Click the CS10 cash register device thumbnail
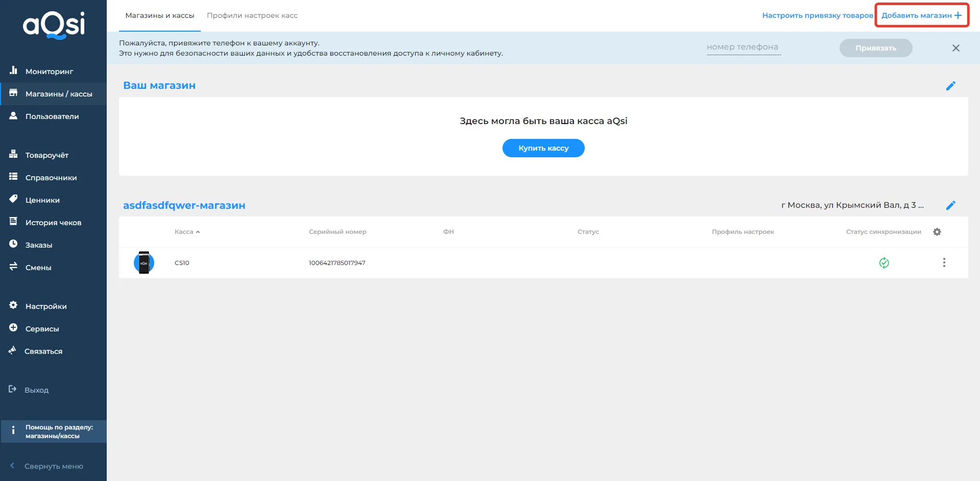The width and height of the screenshot is (980, 481). [144, 263]
